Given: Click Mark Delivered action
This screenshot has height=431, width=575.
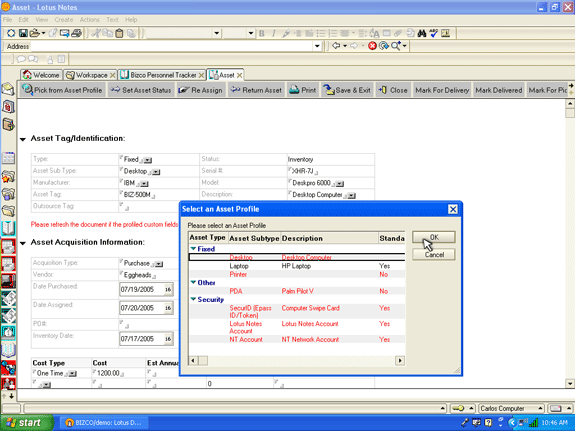Looking at the screenshot, I should pyautogui.click(x=499, y=90).
